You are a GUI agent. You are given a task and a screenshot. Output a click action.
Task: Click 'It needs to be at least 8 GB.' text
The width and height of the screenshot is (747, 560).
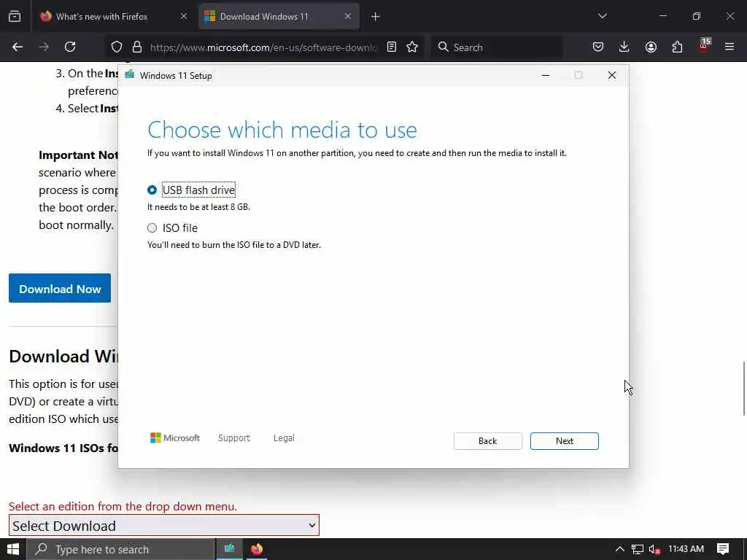pos(198,206)
